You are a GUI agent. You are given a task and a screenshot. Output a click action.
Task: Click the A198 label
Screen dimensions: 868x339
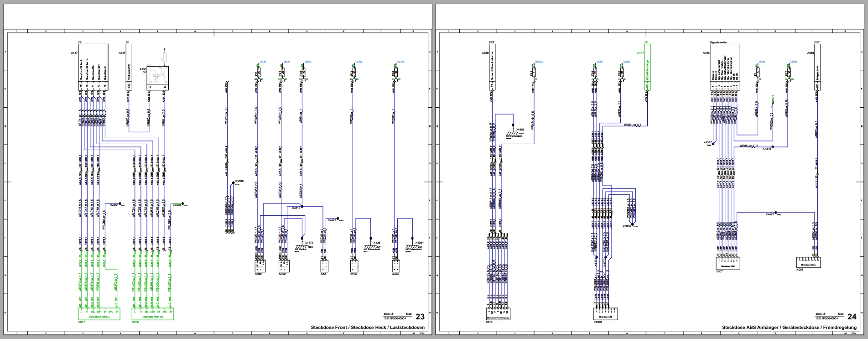point(706,53)
